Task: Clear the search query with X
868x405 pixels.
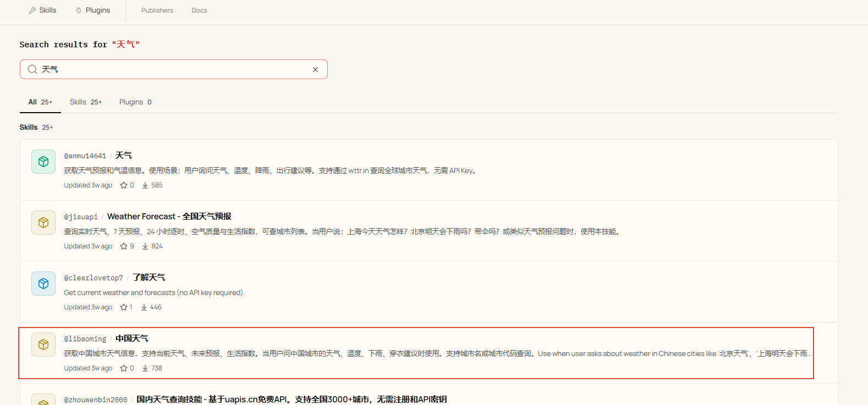Action: pyautogui.click(x=315, y=69)
